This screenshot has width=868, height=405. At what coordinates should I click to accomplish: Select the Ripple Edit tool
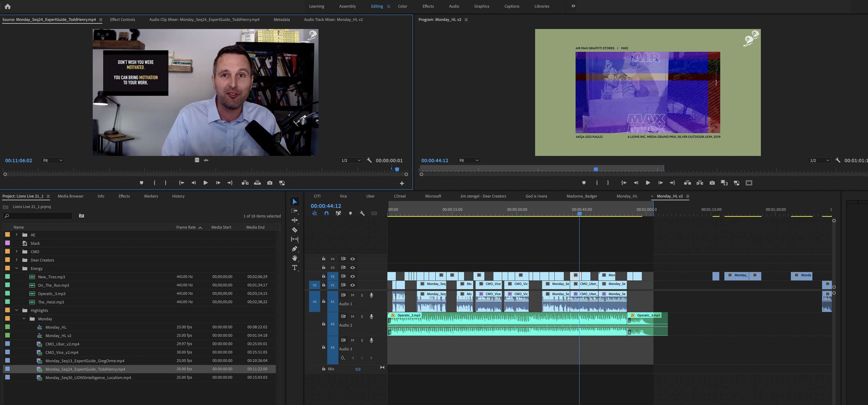click(x=295, y=220)
